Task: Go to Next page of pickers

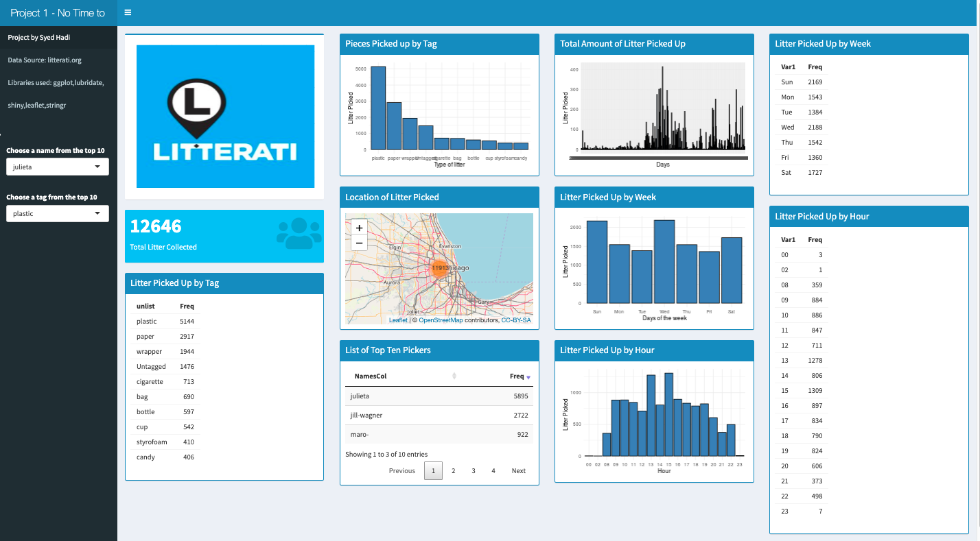Action: [519, 470]
